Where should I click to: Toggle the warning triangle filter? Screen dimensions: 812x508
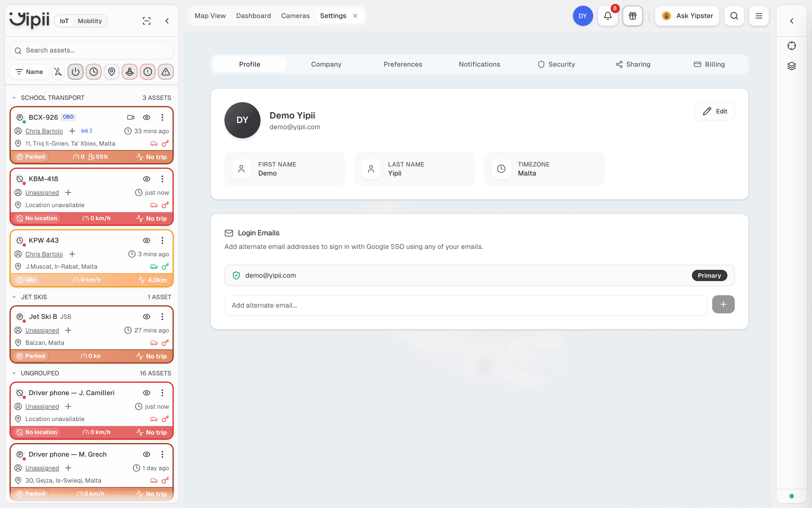(166, 72)
